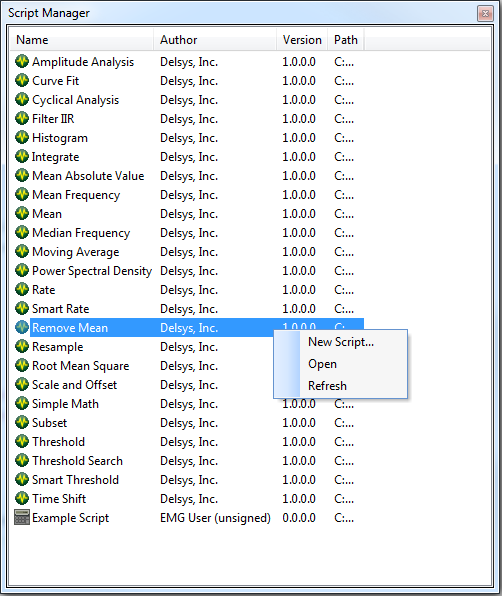
Task: Select the Histogram script row
Action: pos(187,138)
